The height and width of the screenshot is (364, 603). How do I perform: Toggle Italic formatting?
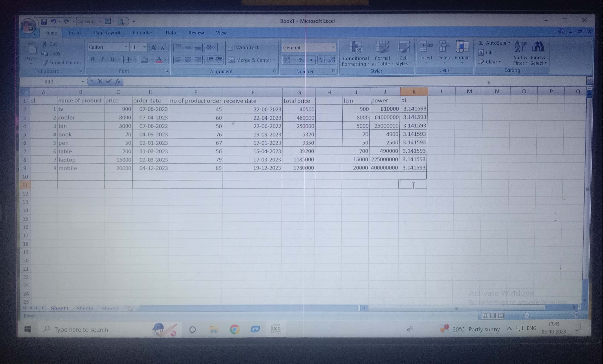tap(102, 60)
